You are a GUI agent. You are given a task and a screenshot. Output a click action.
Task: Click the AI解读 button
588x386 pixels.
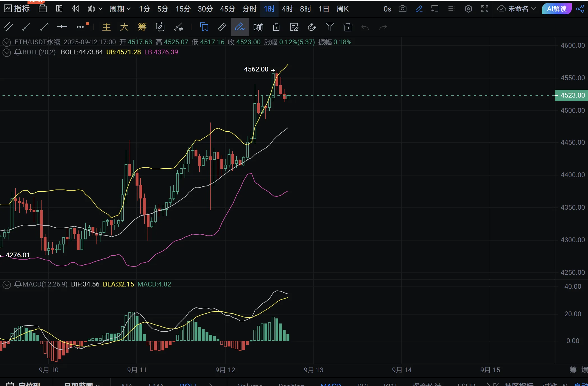click(557, 9)
